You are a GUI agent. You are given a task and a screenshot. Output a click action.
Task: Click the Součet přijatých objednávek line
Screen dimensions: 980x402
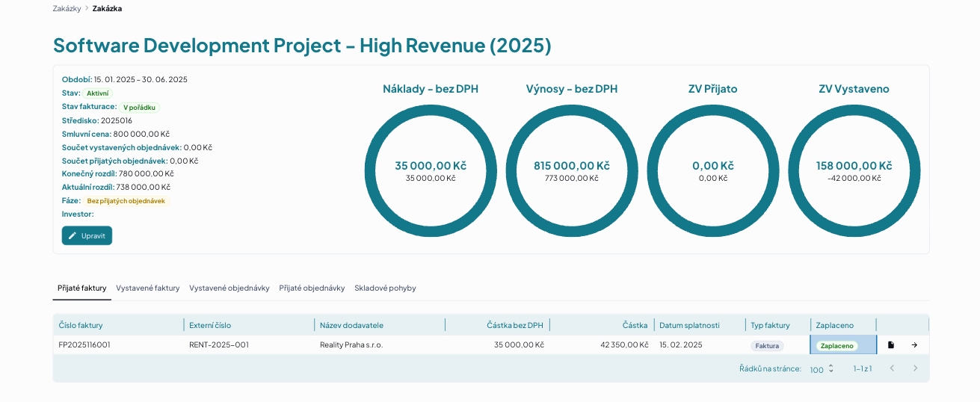[130, 161]
